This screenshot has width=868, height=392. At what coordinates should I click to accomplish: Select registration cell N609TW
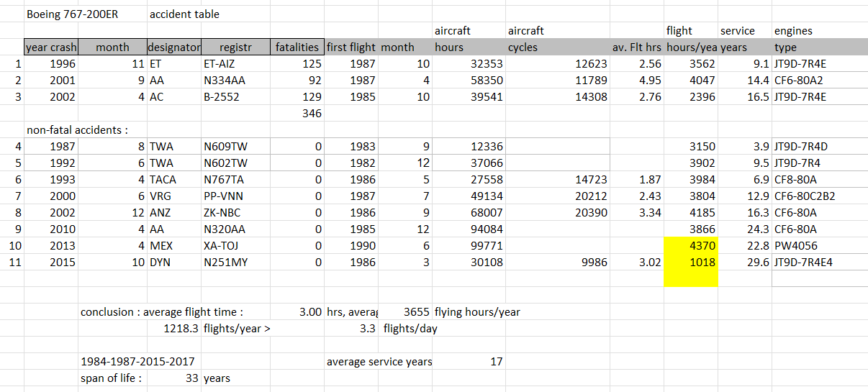tap(235, 146)
